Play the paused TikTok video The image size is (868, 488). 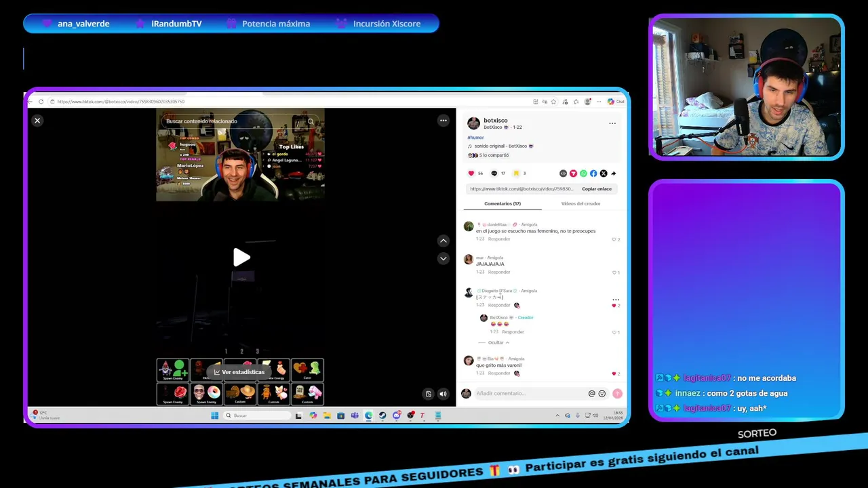241,257
